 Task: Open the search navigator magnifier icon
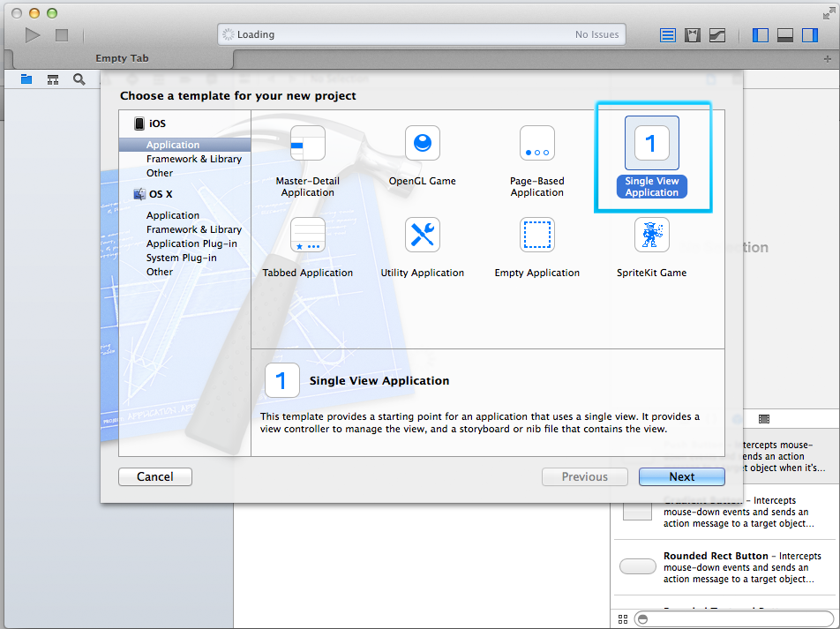click(x=79, y=79)
